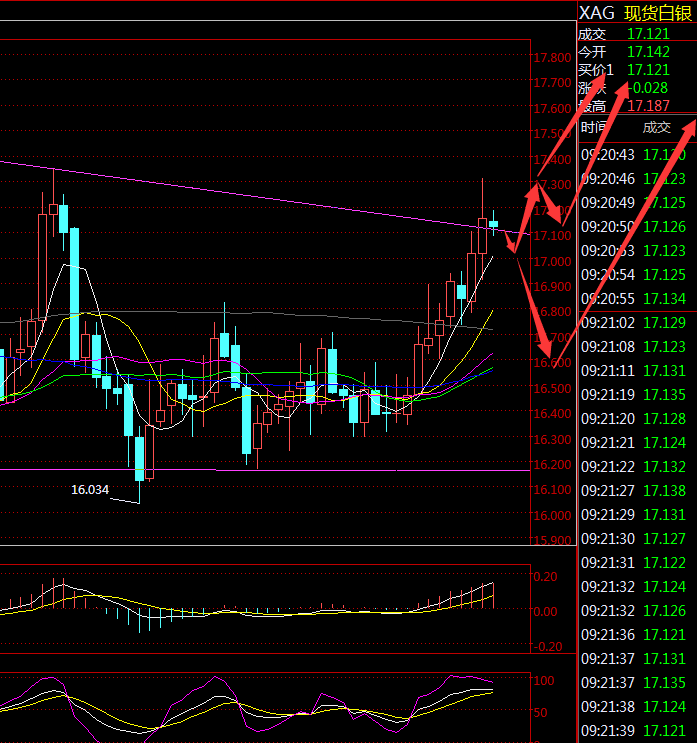
Task: Click the 100 label on KDJ axis
Action: (x=544, y=681)
